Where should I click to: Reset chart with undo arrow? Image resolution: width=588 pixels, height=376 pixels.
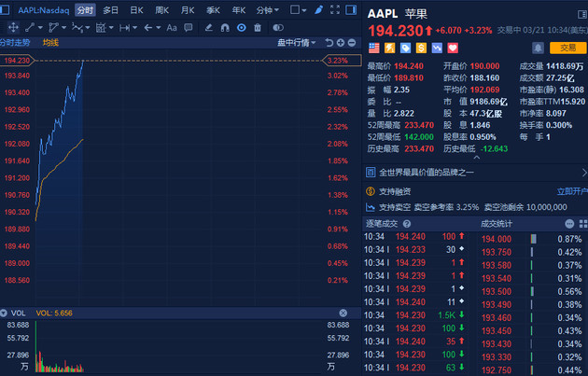coord(329,43)
